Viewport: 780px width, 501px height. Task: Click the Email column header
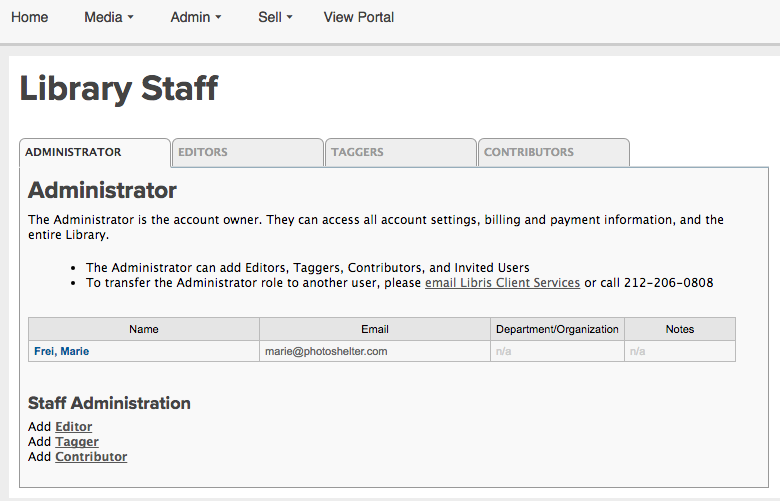375,329
